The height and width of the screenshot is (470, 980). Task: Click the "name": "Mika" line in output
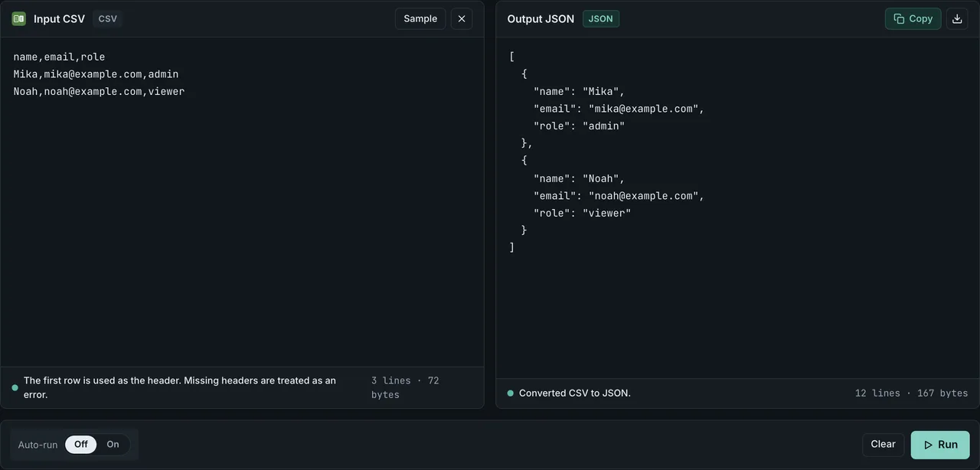coord(579,91)
